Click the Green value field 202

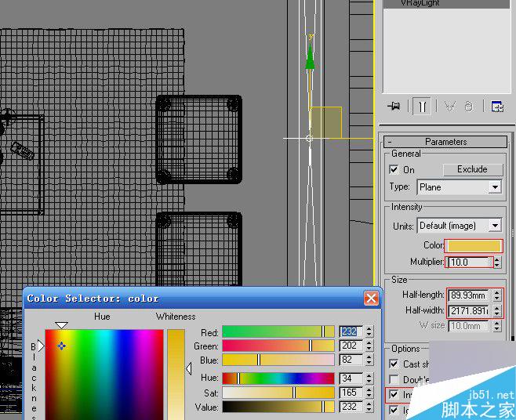351,346
